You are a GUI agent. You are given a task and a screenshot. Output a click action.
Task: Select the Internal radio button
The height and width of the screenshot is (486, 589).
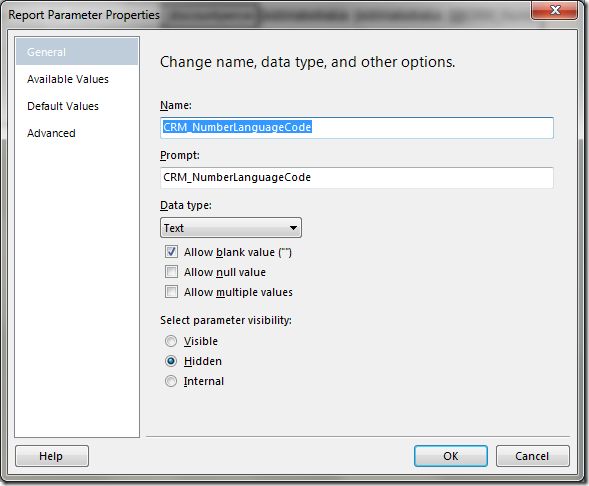point(171,381)
